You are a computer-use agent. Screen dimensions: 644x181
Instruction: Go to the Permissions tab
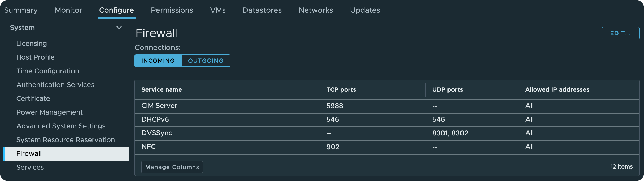pyautogui.click(x=172, y=10)
